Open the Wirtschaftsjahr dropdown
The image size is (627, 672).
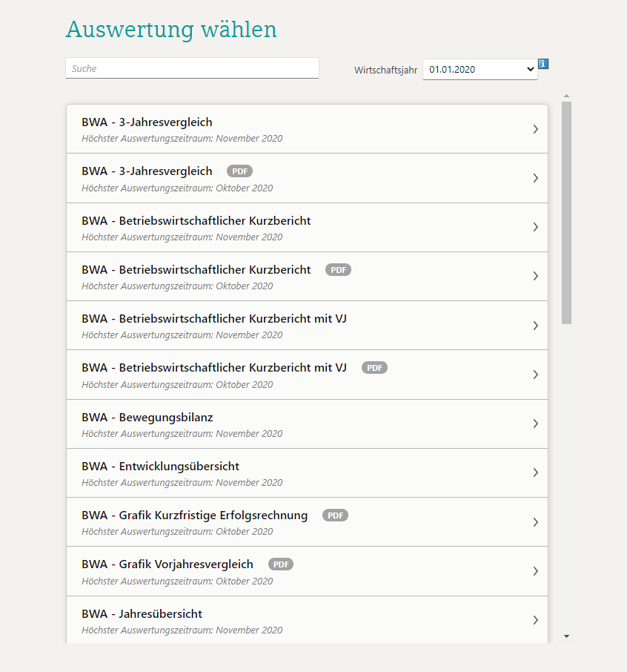tap(531, 69)
